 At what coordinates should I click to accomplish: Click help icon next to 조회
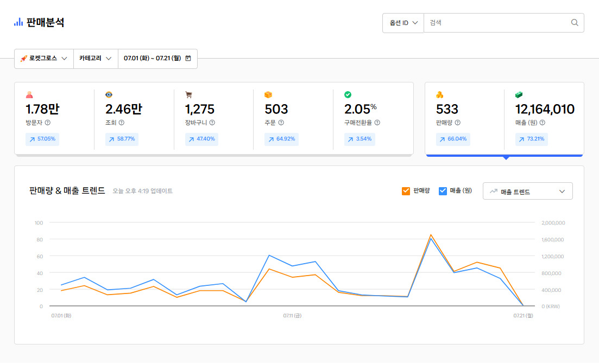[x=121, y=123]
